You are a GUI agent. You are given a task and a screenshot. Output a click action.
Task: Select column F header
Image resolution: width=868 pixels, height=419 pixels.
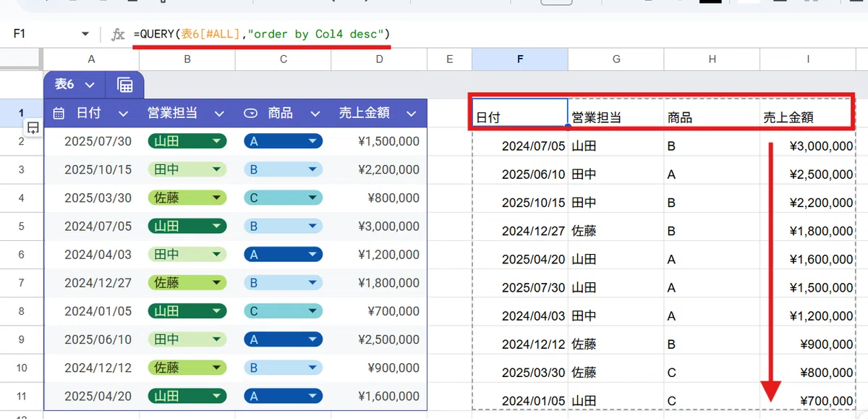520,59
